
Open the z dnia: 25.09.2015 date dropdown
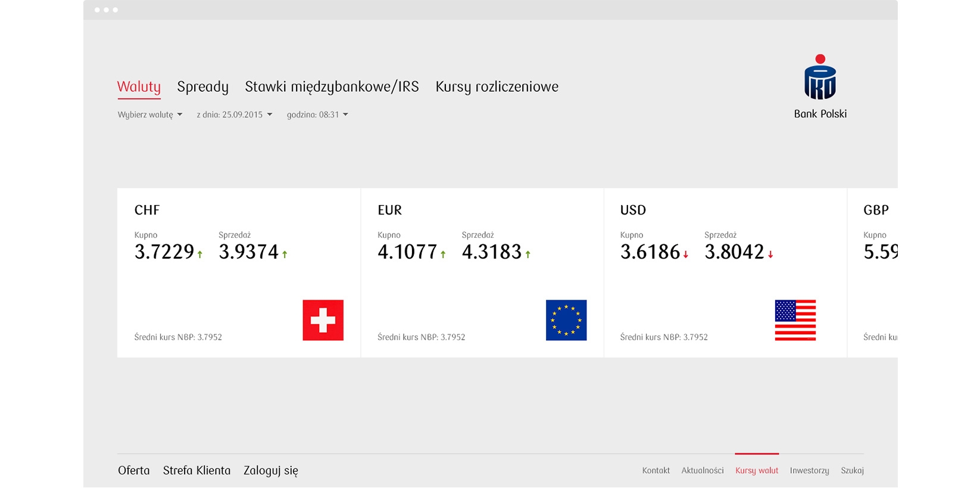click(235, 114)
